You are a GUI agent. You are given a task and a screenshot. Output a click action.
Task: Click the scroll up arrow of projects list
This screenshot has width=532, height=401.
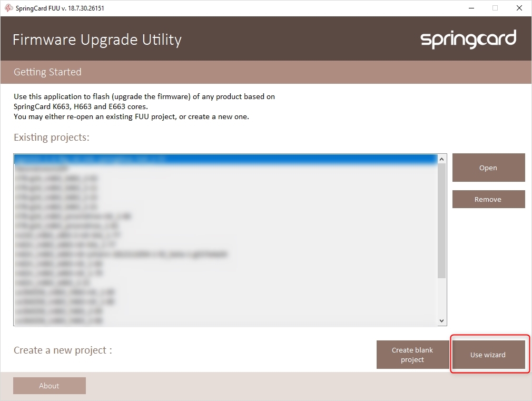pos(442,159)
